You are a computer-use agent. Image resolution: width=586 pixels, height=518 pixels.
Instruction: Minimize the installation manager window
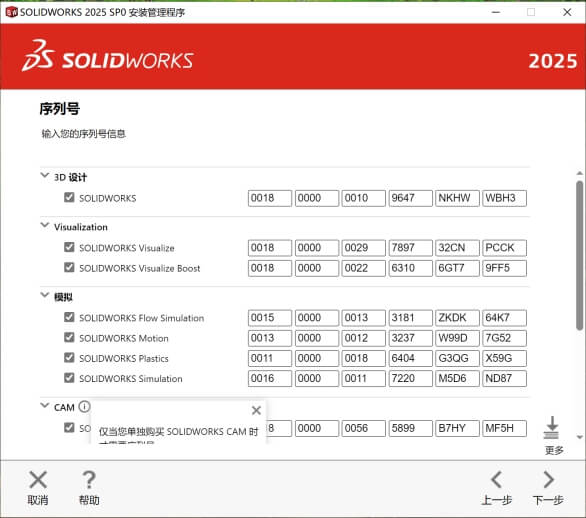pos(496,12)
